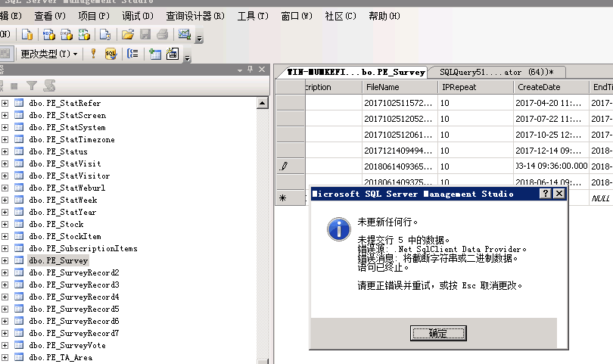613x364 pixels.
Task: Click the Object Explorer scroll-up arrow
Action: [x=263, y=103]
